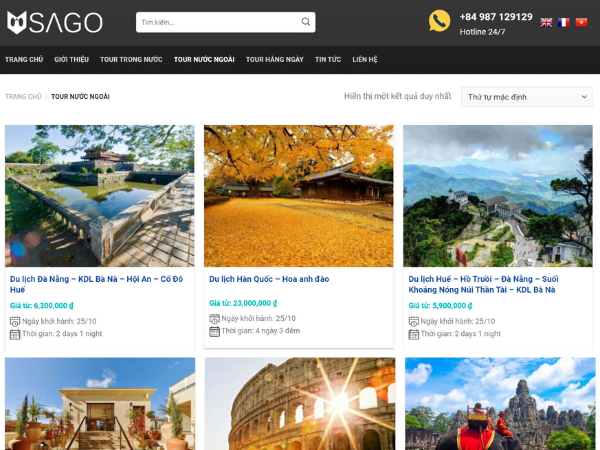Open the Tour Nước Ngoài menu item

coord(204,60)
